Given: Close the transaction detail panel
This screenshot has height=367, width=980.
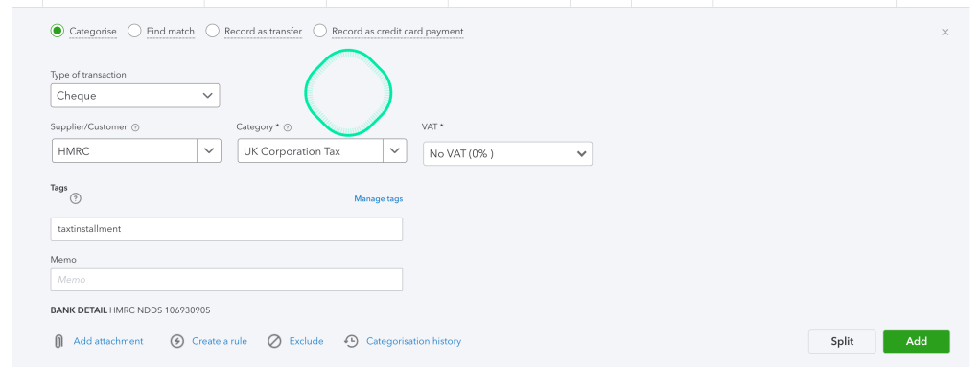Looking at the screenshot, I should (945, 32).
